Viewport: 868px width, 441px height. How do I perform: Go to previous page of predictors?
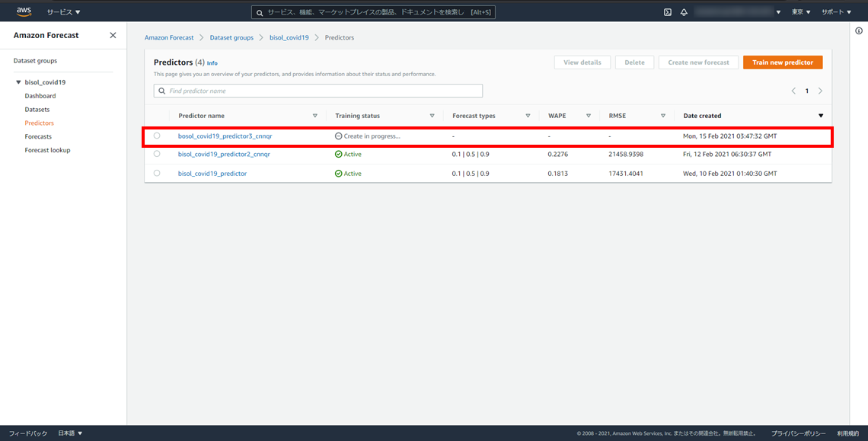[x=793, y=91]
